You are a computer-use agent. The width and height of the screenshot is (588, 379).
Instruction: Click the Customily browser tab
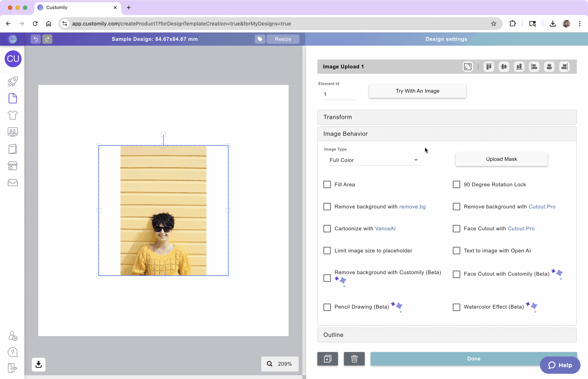(74, 8)
